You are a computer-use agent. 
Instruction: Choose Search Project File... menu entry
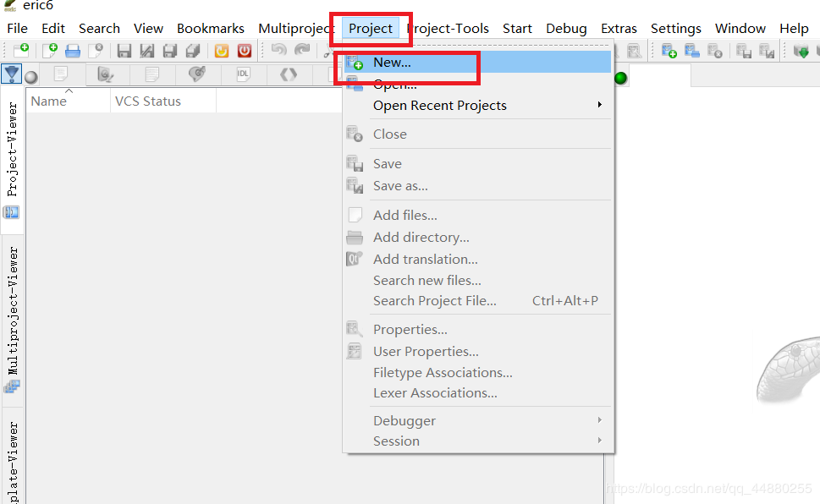tap(477, 301)
